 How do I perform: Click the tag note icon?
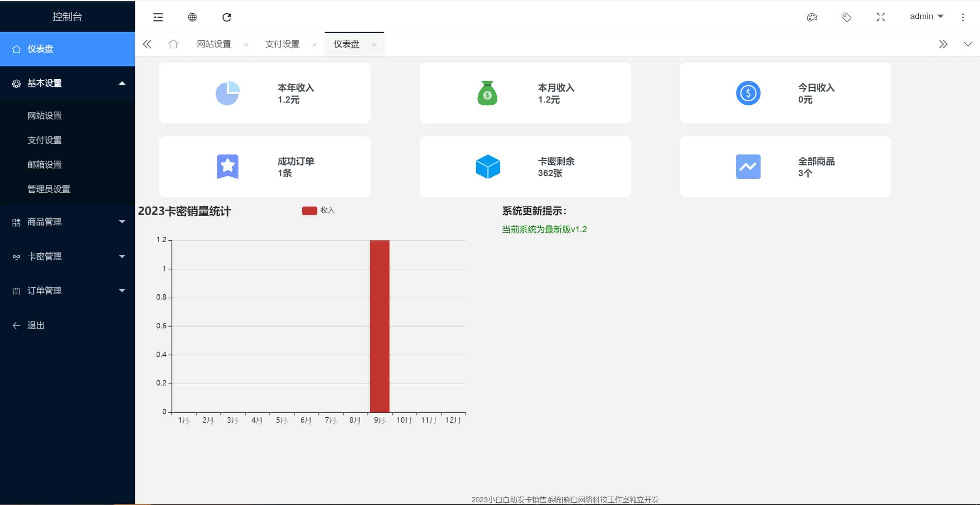846,17
